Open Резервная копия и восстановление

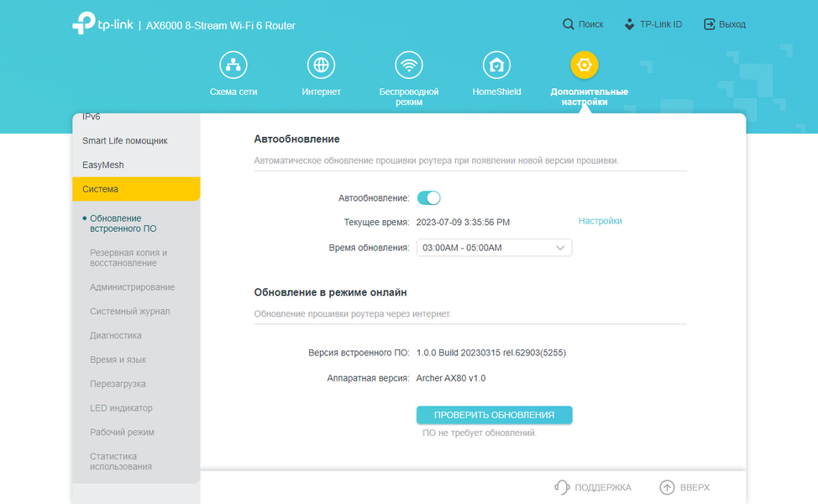(128, 258)
